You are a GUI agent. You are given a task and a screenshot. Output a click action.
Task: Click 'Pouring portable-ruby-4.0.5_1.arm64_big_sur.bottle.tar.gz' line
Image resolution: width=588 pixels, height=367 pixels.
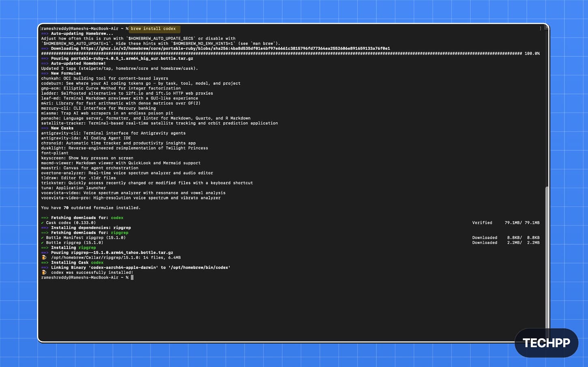pos(117,58)
